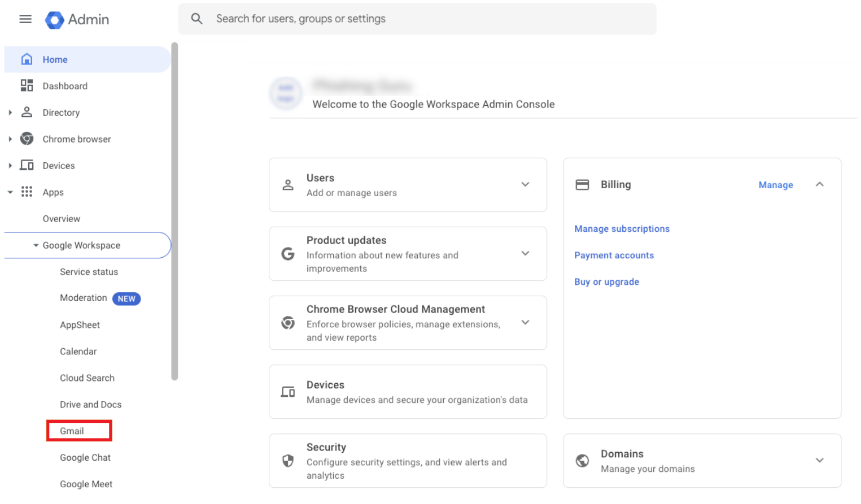The image size is (861, 504).
Task: Open the Manage subscriptions link
Action: tap(622, 228)
